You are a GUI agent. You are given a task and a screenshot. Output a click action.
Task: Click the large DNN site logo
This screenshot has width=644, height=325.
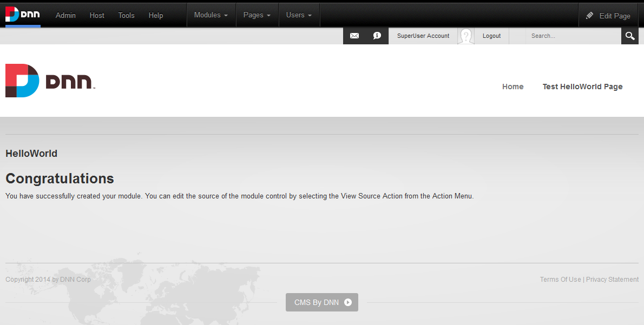pos(50,81)
